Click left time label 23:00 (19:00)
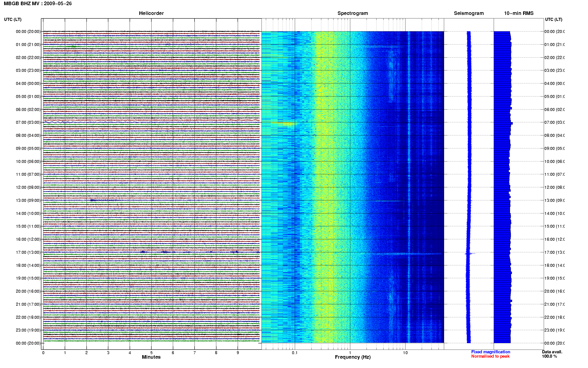 click(28, 330)
